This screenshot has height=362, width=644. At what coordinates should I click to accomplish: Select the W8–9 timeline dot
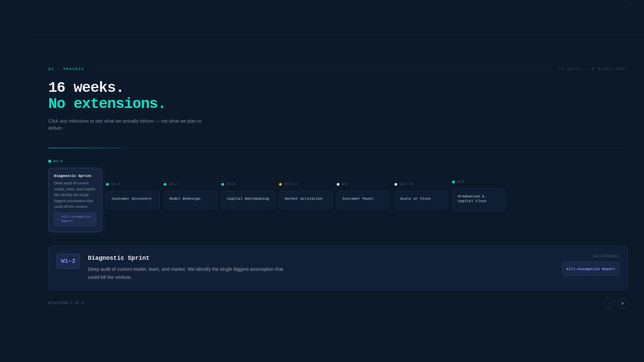click(223, 184)
